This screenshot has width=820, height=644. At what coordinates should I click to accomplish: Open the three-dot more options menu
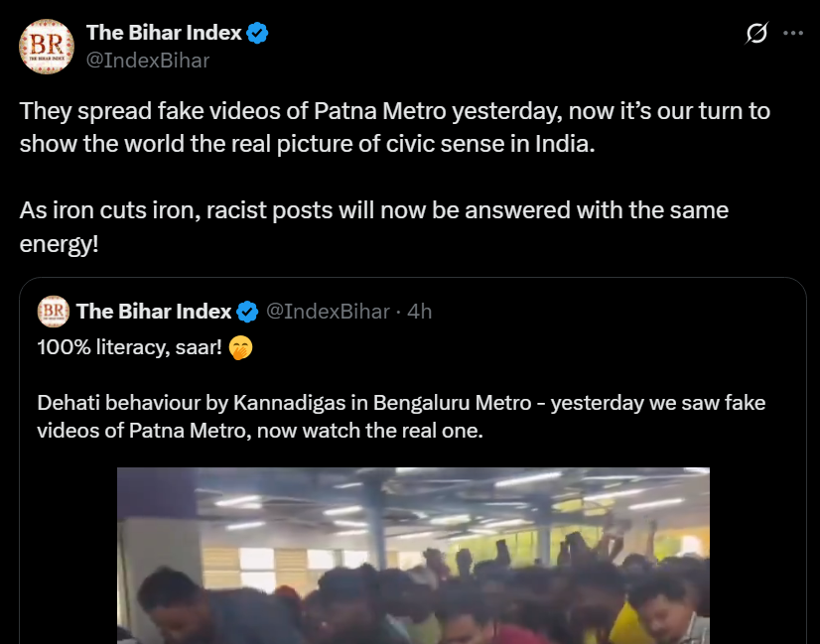click(793, 33)
